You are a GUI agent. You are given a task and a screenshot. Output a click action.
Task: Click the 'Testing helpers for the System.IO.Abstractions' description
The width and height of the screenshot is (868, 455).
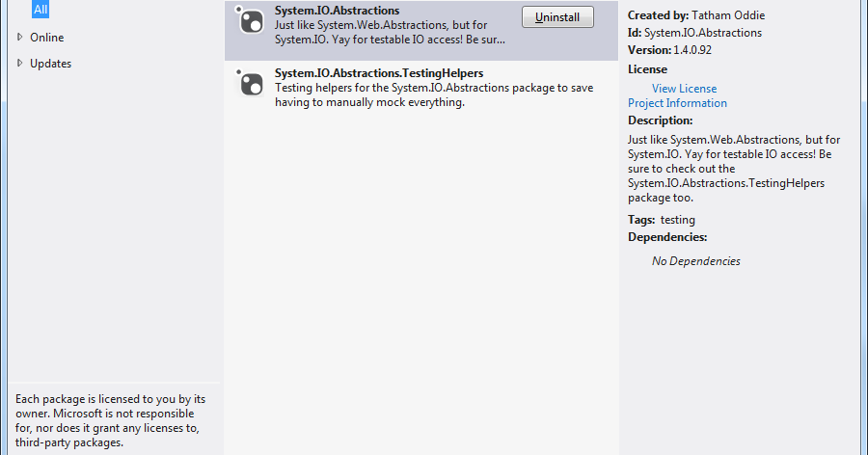tap(434, 95)
